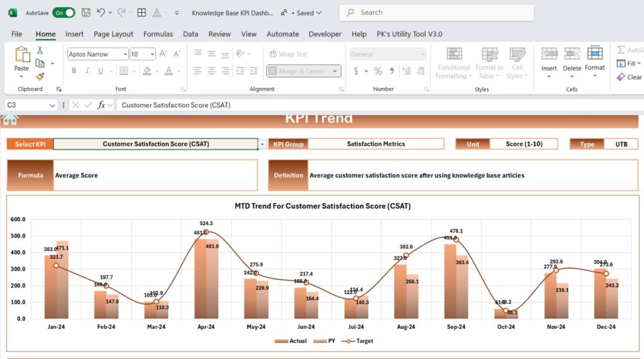Apply percent style icon
This screenshot has height=359, width=644.
click(x=378, y=71)
